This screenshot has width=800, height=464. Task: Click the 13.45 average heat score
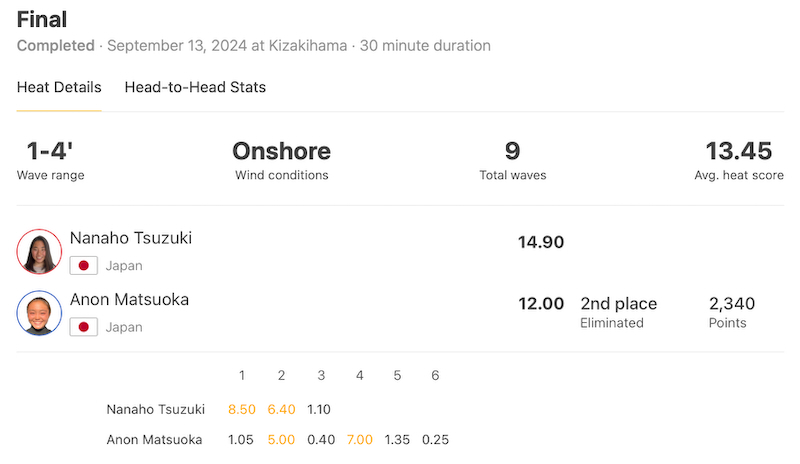tap(739, 160)
